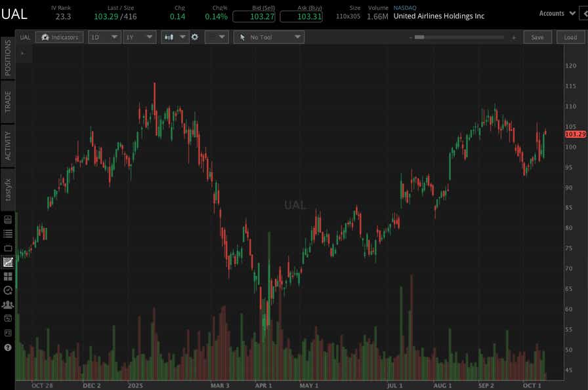Expand the small arrow in the chart corner
The width and height of the screenshot is (588, 390).
tap(22, 54)
